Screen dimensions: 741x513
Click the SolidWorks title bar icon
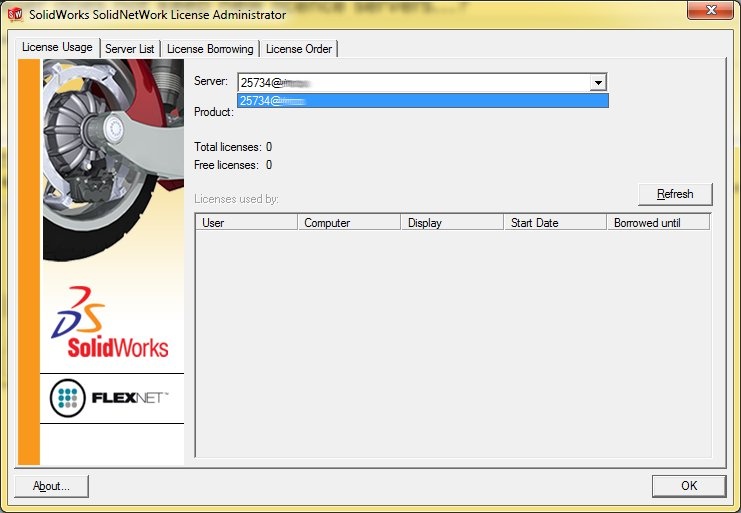[x=16, y=15]
